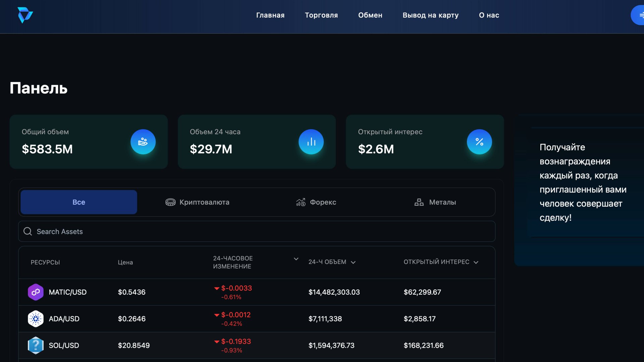
Task: Open the О нас link
Action: (x=489, y=15)
